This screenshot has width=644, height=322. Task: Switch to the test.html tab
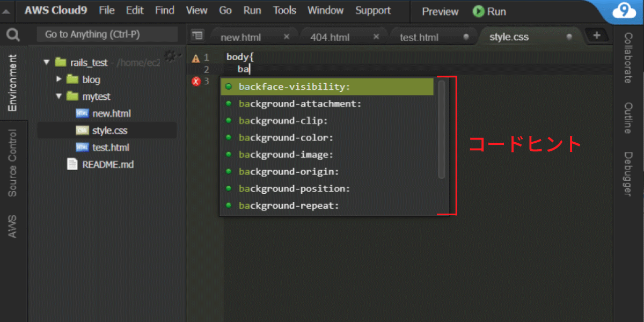point(433,36)
